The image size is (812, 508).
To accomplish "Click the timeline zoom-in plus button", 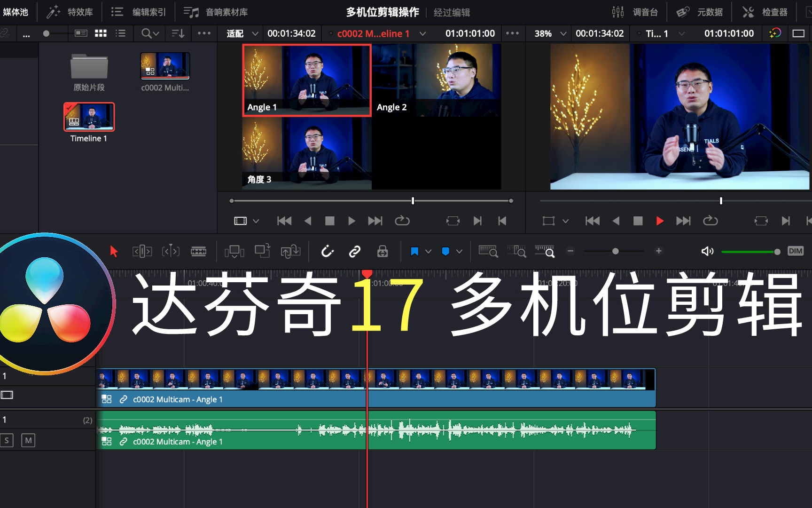I will point(659,251).
